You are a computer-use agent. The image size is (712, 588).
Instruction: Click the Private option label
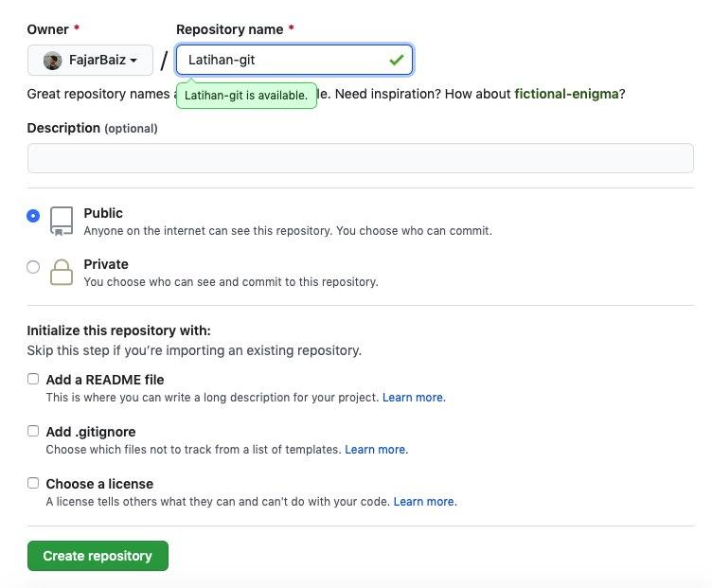click(106, 264)
